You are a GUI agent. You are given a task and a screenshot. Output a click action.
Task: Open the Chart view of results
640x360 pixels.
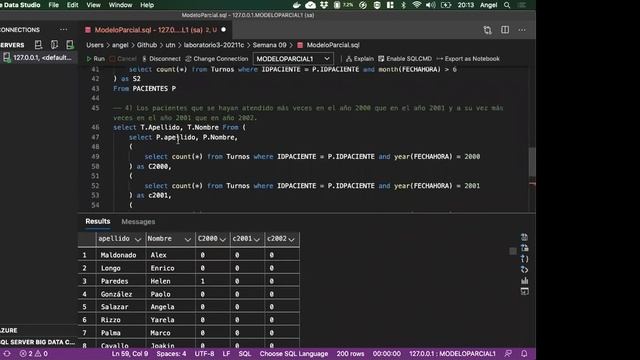click(524, 280)
